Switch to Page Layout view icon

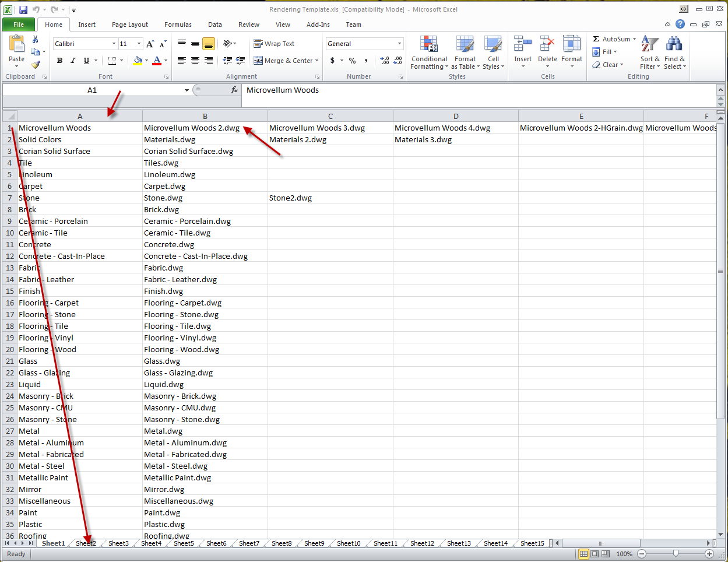tap(595, 554)
